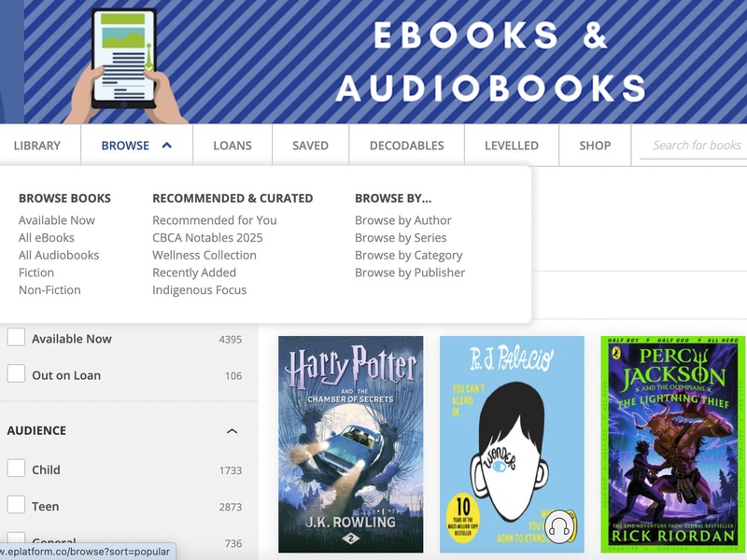Open the Percy Jackson Lightning Thief cover
The width and height of the screenshot is (747, 560).
(673, 444)
